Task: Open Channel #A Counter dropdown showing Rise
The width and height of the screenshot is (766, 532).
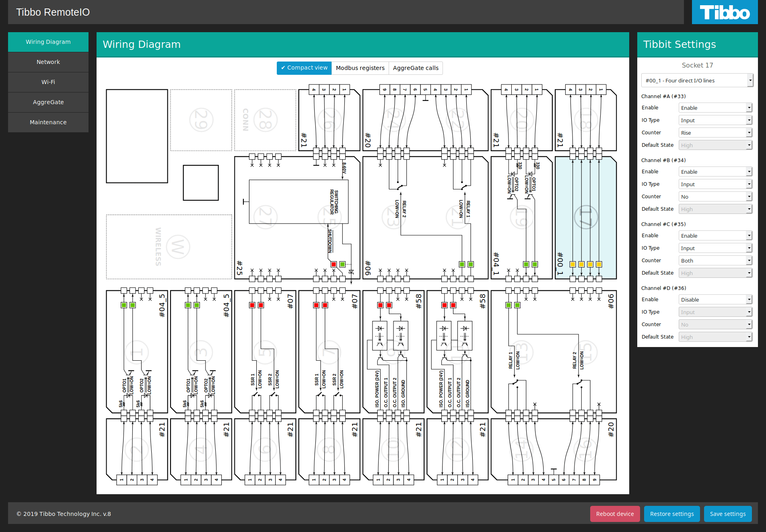Action: tap(715, 133)
